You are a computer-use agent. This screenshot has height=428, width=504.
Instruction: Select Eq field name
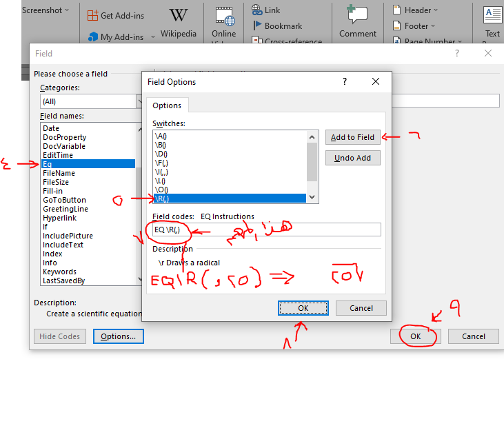tap(88, 164)
